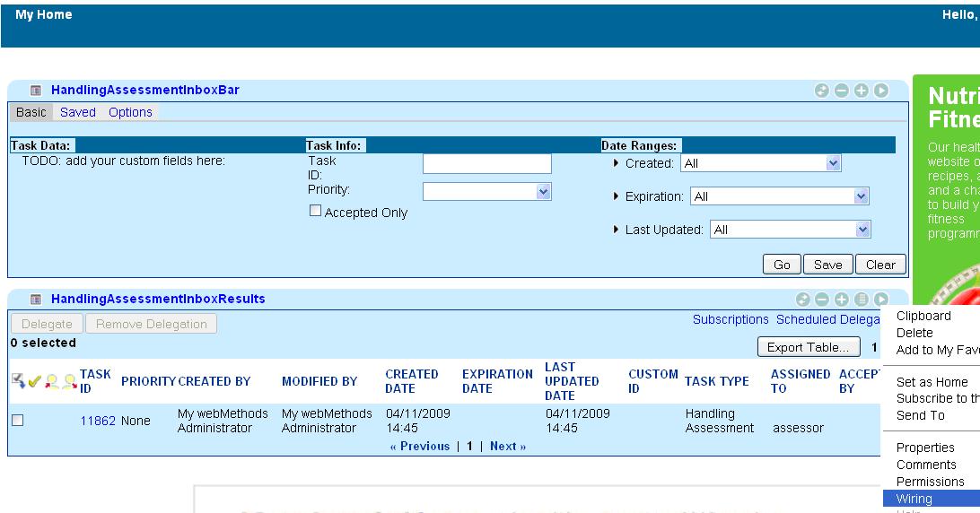Viewport: 980px width, 513px height.
Task: Enable the Accepted Only checkbox
Action: click(x=316, y=211)
